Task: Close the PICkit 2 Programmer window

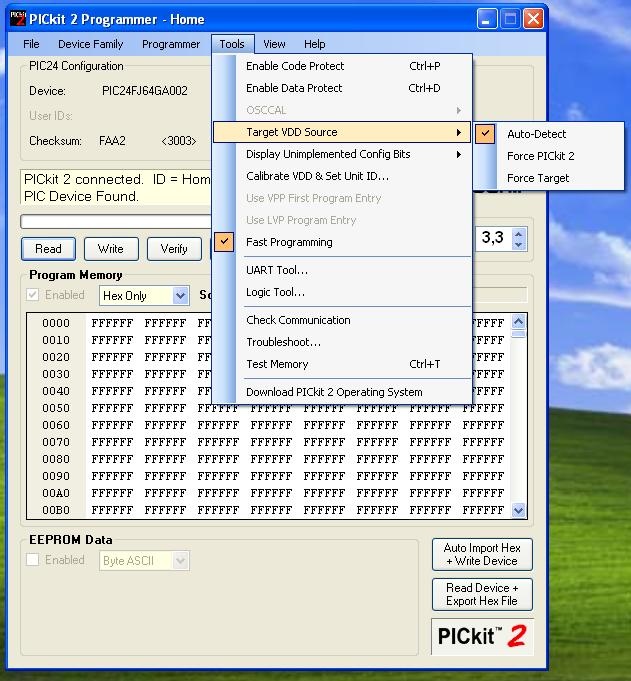Action: (534, 19)
